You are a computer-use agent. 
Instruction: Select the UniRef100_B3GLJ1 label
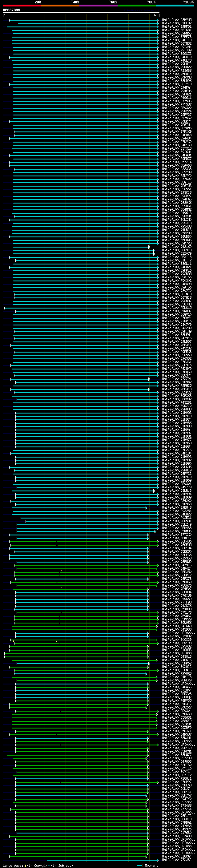click(176, 264)
